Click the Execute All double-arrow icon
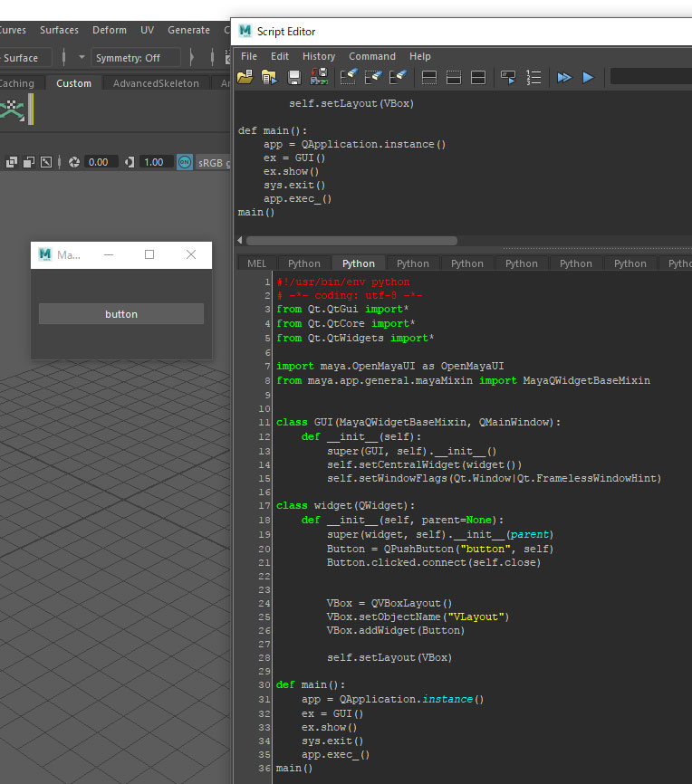 [563, 78]
